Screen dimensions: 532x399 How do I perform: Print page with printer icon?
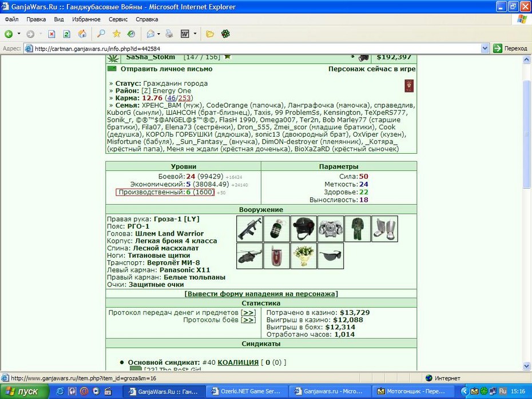pos(169,34)
